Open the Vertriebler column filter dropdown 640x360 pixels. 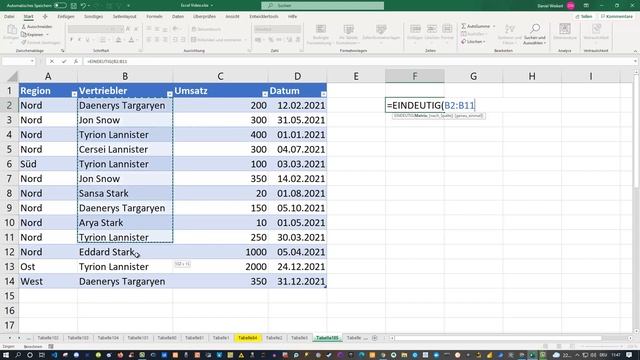click(x=169, y=94)
